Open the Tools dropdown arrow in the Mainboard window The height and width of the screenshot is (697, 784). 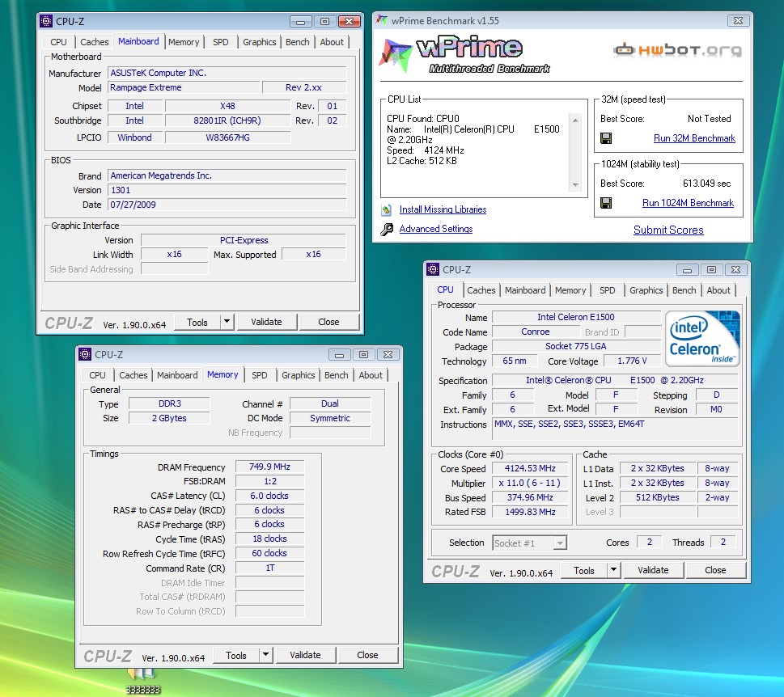tap(227, 322)
